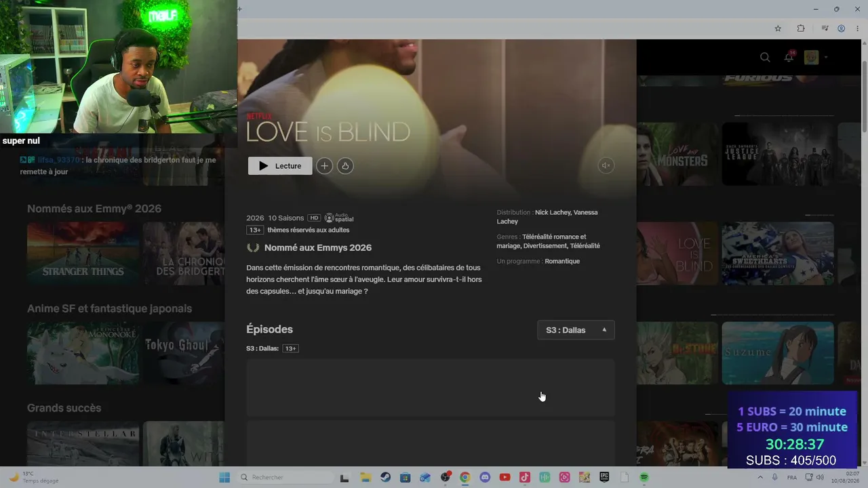Click the Nommés aux Emmy 2026 row title
Viewport: 868px width, 488px height.
(x=94, y=209)
